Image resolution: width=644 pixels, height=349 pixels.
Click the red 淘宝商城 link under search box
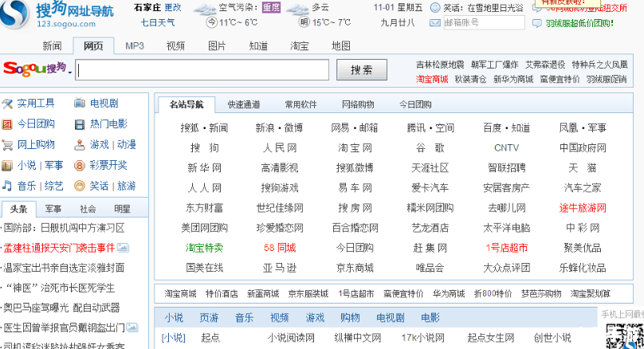click(x=432, y=79)
